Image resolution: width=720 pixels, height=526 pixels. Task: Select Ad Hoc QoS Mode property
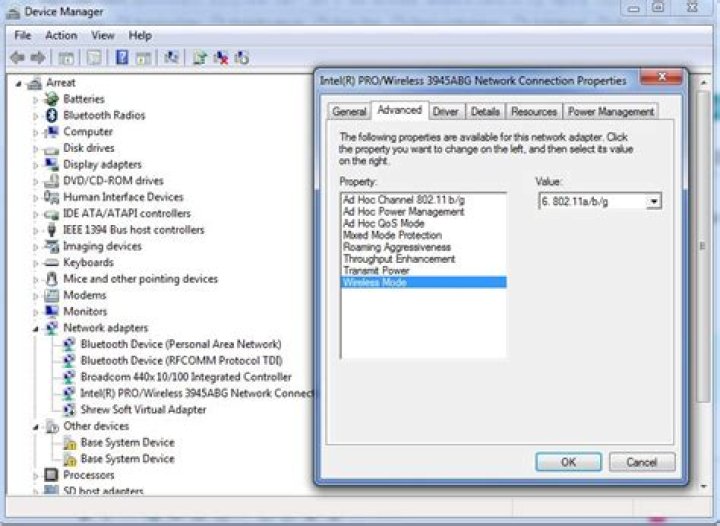pyautogui.click(x=423, y=224)
